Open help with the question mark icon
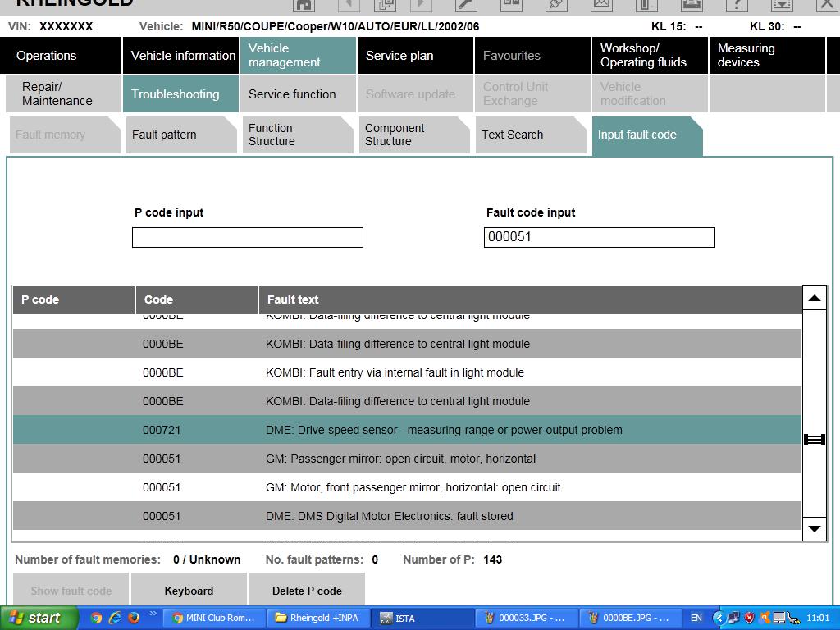 (x=736, y=4)
